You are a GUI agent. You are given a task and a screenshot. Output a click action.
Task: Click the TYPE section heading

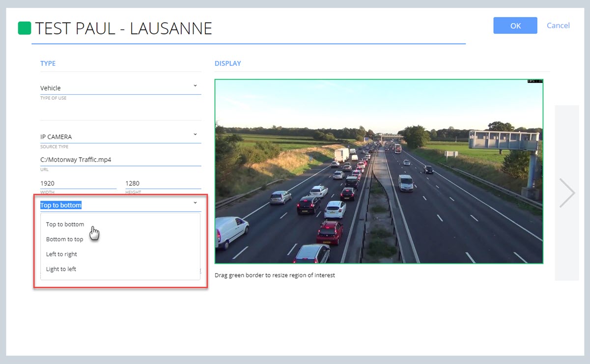click(48, 63)
